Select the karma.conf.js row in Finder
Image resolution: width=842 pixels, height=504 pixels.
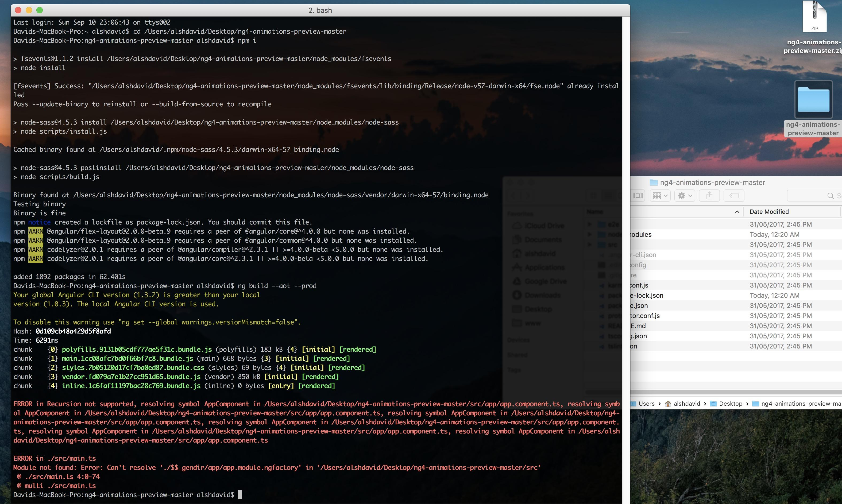coord(736,285)
